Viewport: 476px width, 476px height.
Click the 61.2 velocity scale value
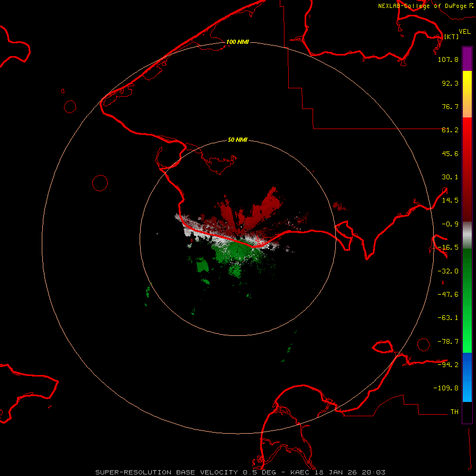coord(450,130)
